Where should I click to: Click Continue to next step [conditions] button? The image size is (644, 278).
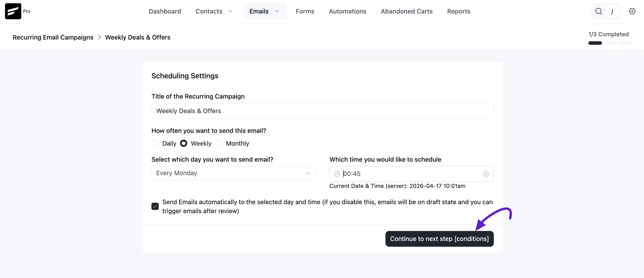click(x=439, y=239)
